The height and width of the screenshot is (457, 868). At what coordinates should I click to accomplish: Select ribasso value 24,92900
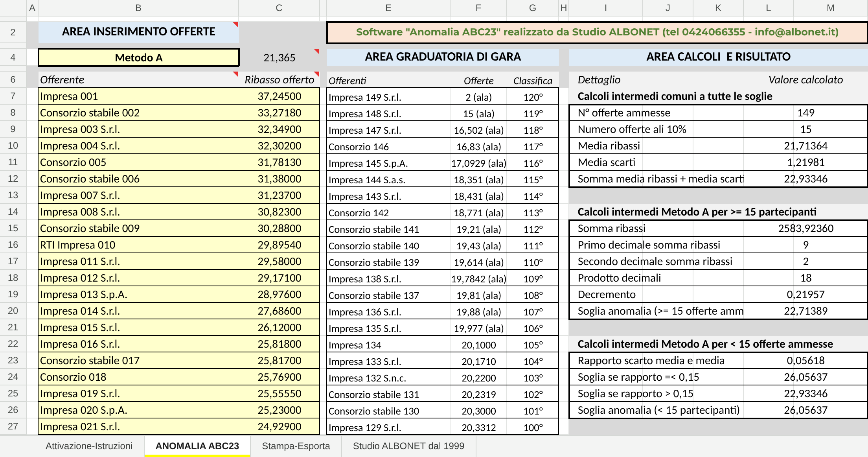point(279,426)
